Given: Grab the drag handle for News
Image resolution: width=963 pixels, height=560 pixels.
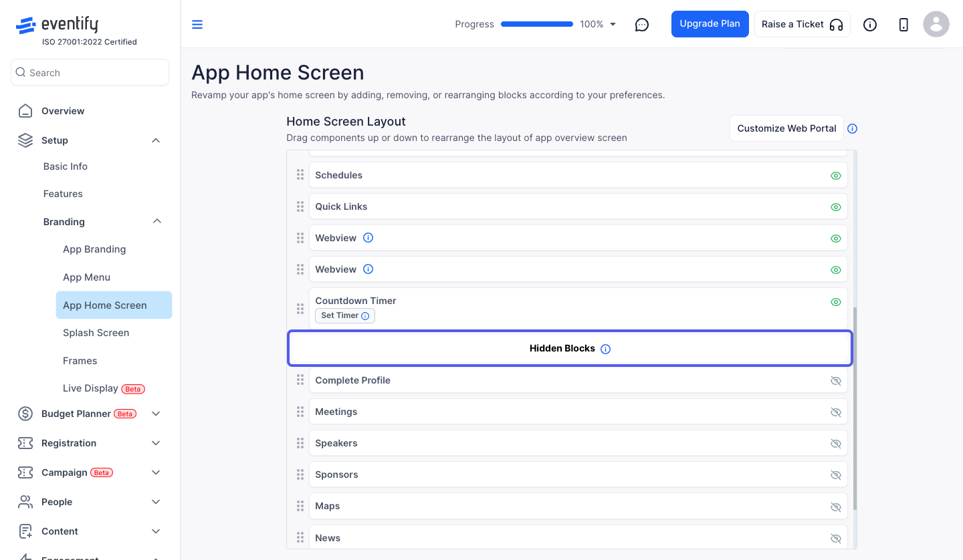Looking at the screenshot, I should 300,537.
